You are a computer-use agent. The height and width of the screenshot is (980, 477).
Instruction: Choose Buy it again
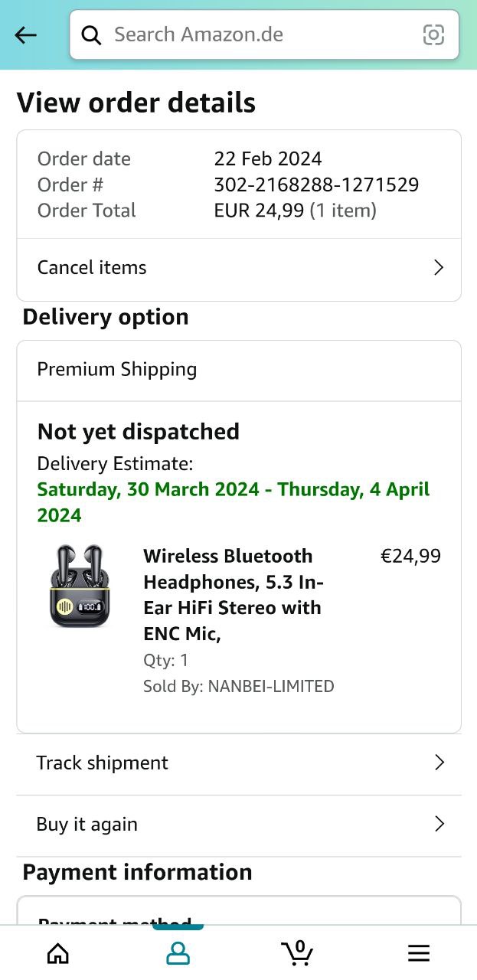[x=87, y=824]
